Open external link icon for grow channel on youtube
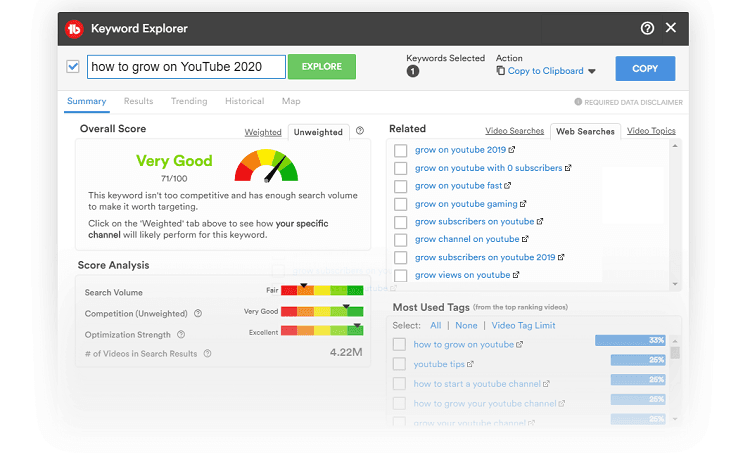Viewport: 750px width, 455px height. click(525, 239)
